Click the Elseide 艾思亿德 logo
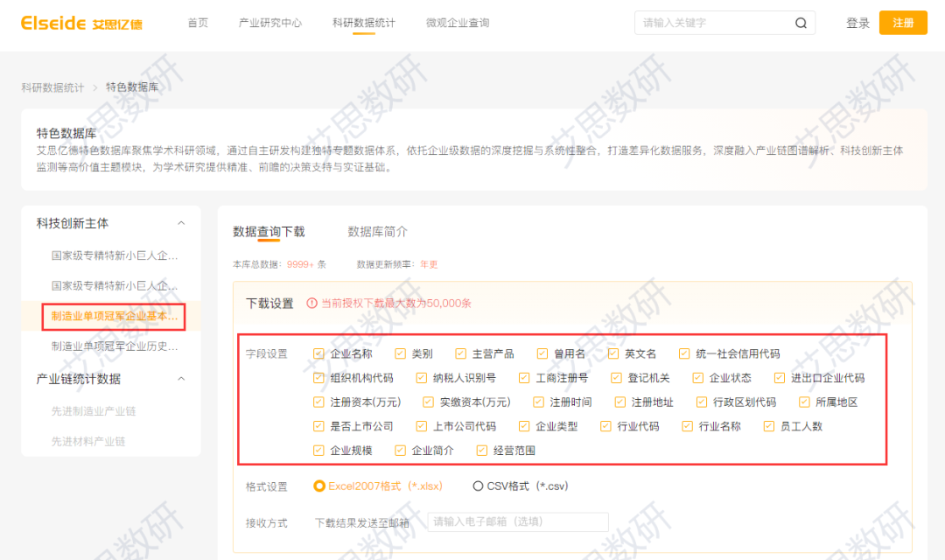 point(82,23)
